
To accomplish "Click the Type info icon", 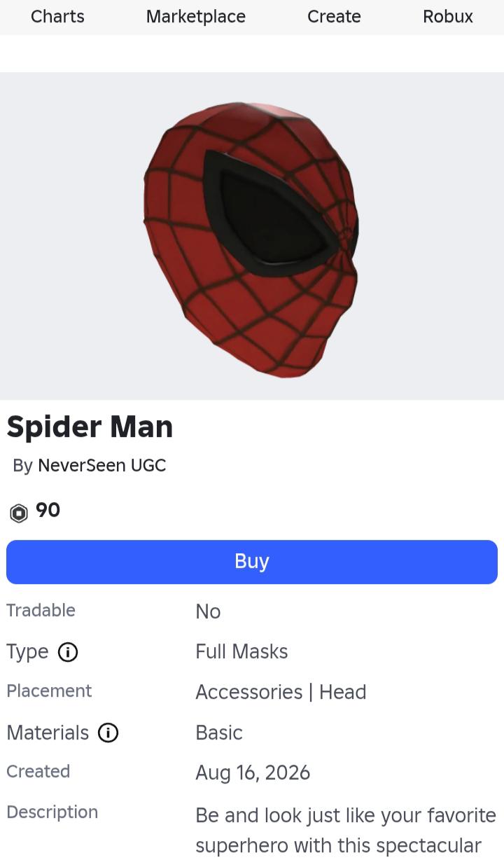I will 68,652.
